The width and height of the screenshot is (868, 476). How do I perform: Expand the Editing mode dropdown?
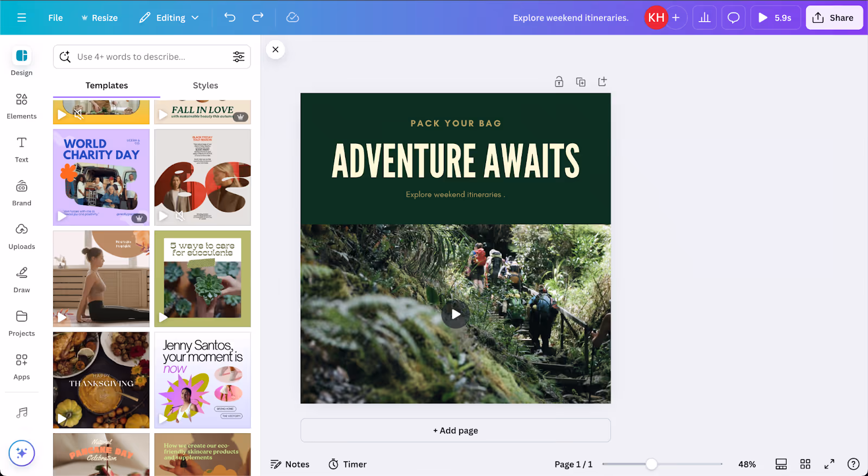coord(169,17)
